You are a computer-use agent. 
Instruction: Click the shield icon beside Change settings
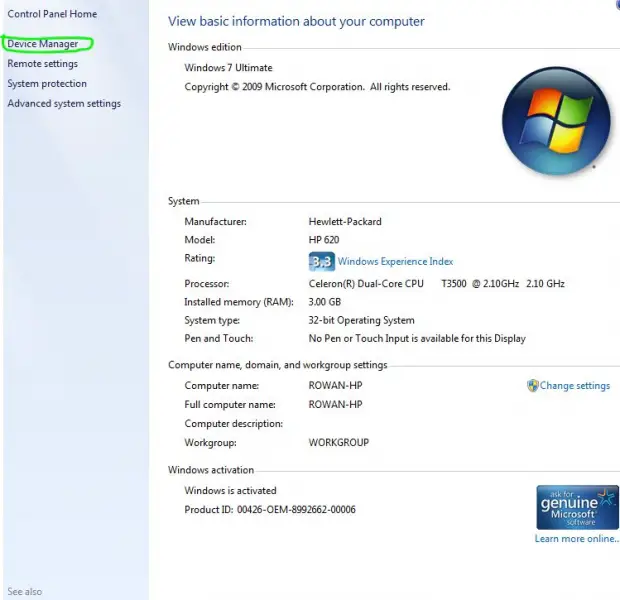click(x=533, y=385)
